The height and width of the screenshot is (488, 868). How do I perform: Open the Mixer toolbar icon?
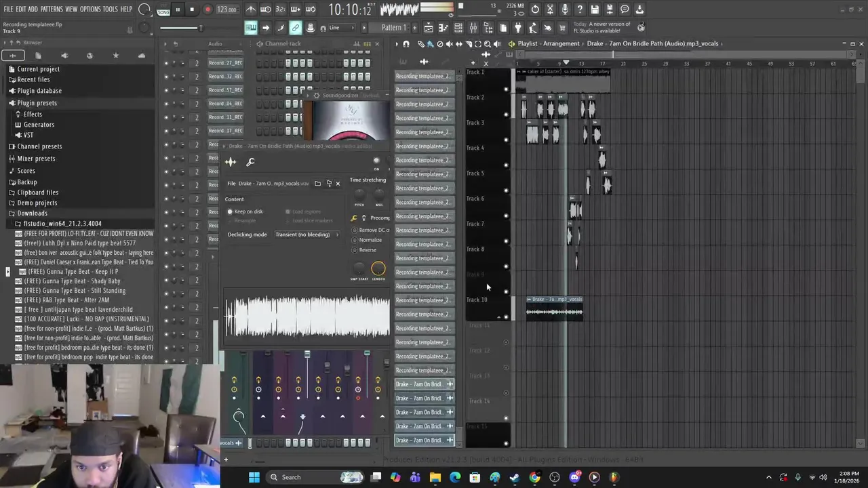[x=473, y=28]
